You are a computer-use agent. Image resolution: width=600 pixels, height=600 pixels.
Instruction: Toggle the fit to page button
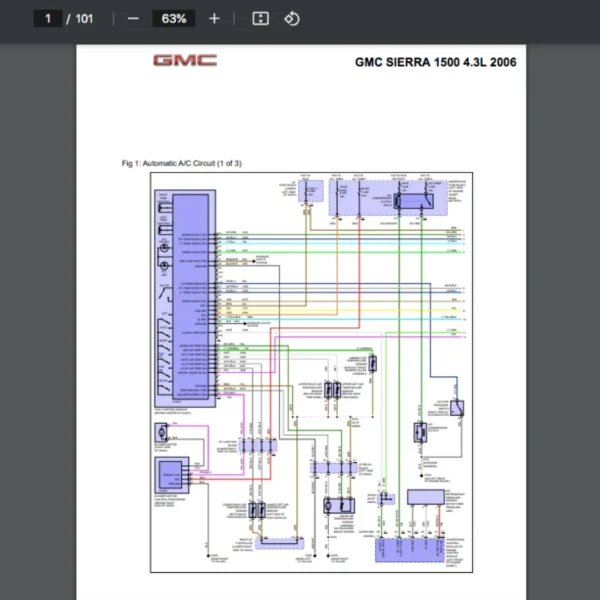[x=260, y=18]
